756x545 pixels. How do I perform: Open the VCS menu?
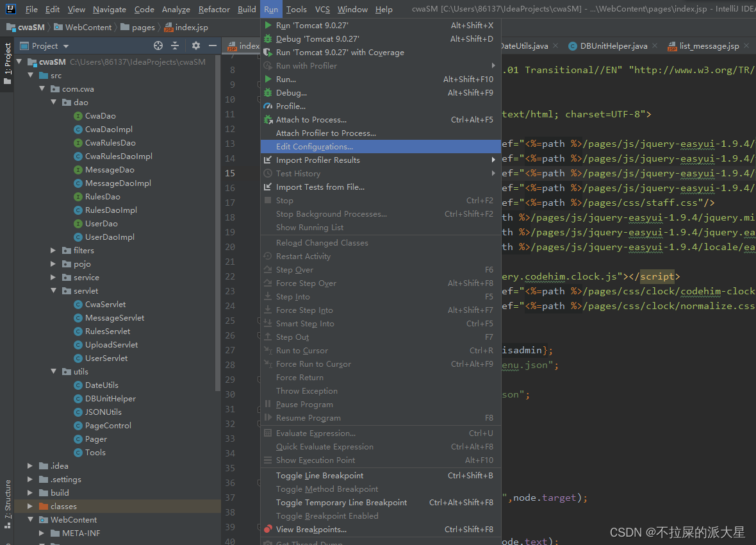tap(322, 9)
